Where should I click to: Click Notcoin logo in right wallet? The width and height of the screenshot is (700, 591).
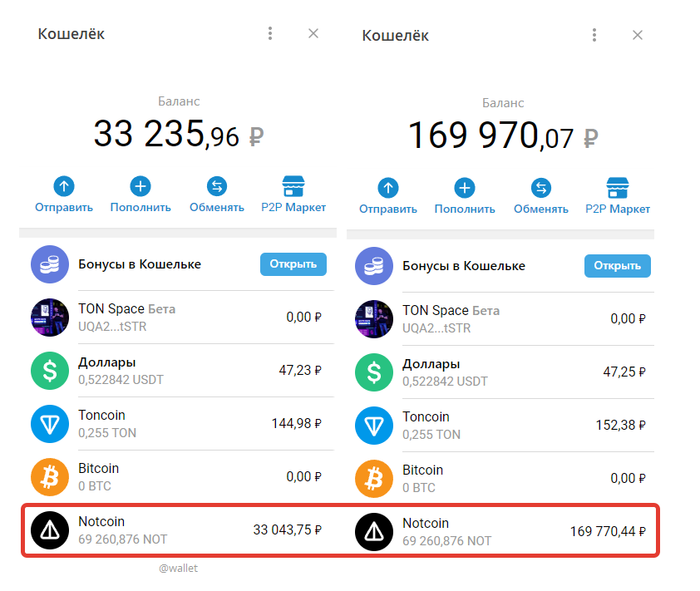(x=373, y=532)
